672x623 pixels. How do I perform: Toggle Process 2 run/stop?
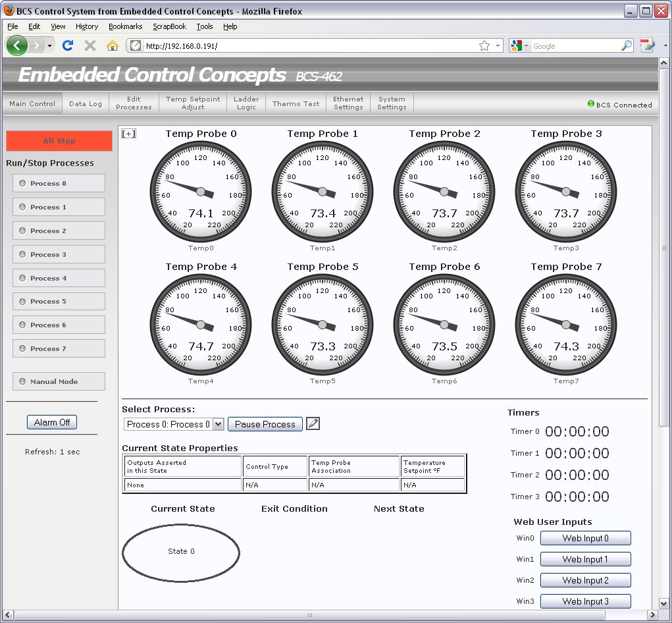click(59, 230)
